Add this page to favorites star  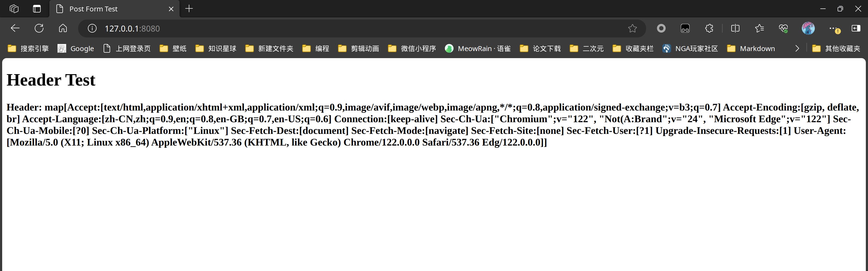pyautogui.click(x=632, y=28)
